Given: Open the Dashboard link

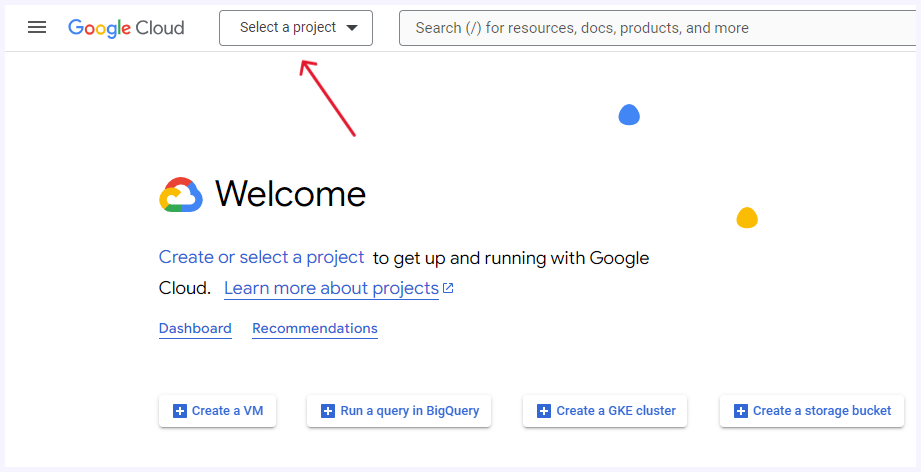Looking at the screenshot, I should (x=195, y=329).
